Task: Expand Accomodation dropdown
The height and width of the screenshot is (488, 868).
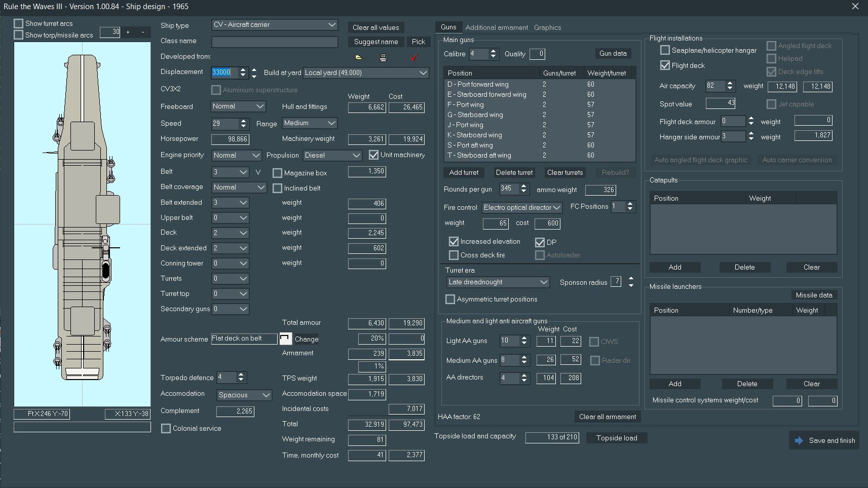Action: tap(244, 395)
